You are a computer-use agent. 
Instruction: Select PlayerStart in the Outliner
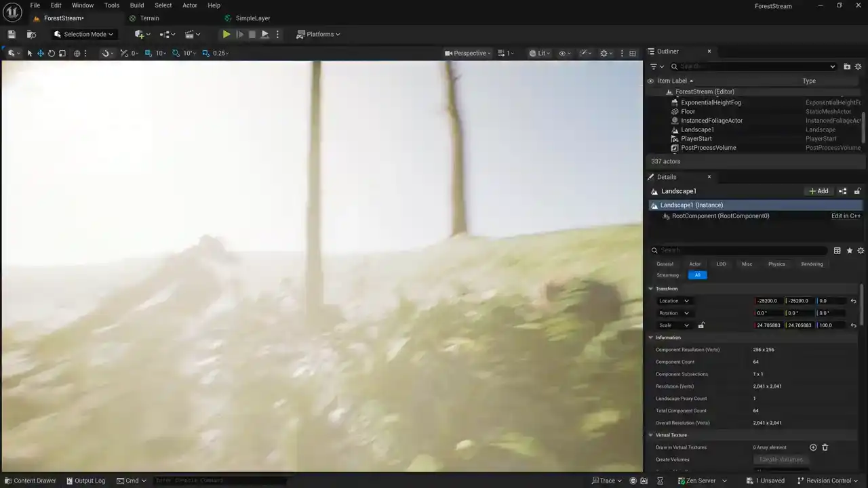pyautogui.click(x=696, y=139)
